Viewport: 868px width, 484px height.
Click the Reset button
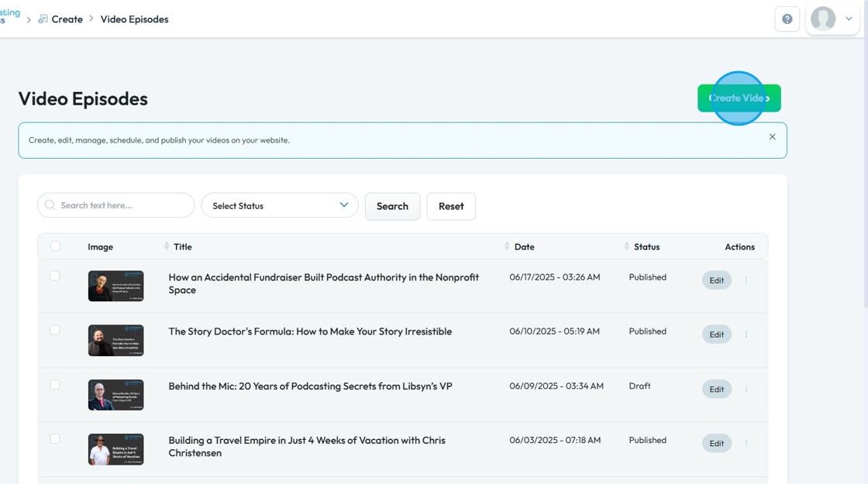point(451,206)
